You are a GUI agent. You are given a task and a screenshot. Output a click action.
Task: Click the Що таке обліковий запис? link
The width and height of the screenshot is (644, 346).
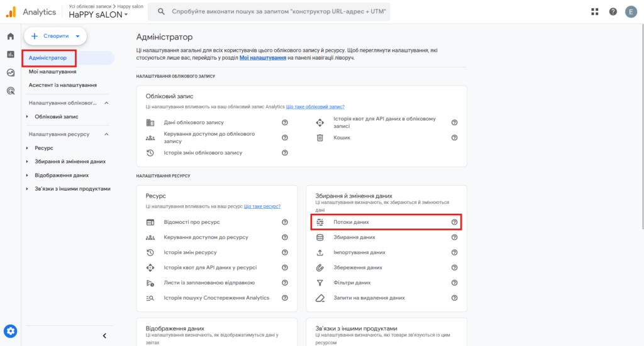pyautogui.click(x=315, y=107)
